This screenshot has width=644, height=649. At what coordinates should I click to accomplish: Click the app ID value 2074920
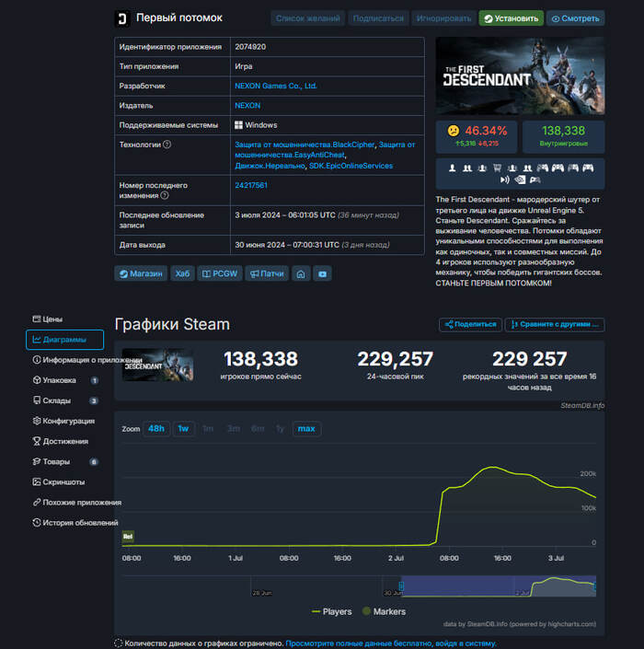(x=250, y=47)
